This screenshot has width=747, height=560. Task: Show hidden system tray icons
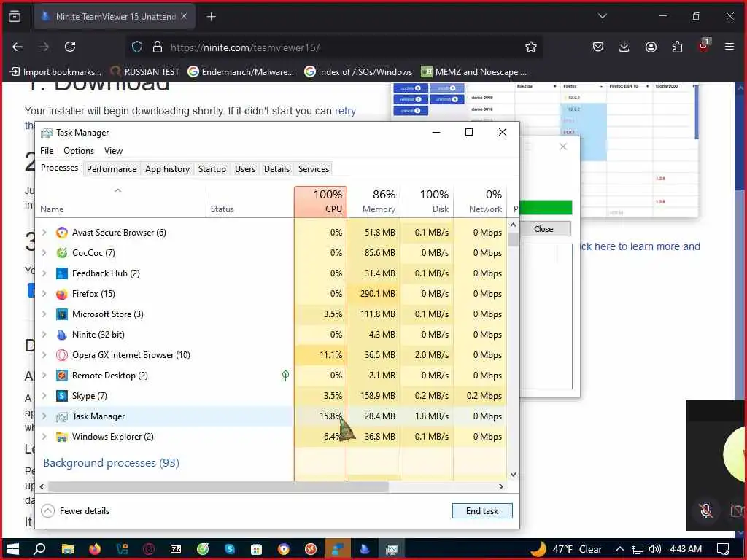619,549
